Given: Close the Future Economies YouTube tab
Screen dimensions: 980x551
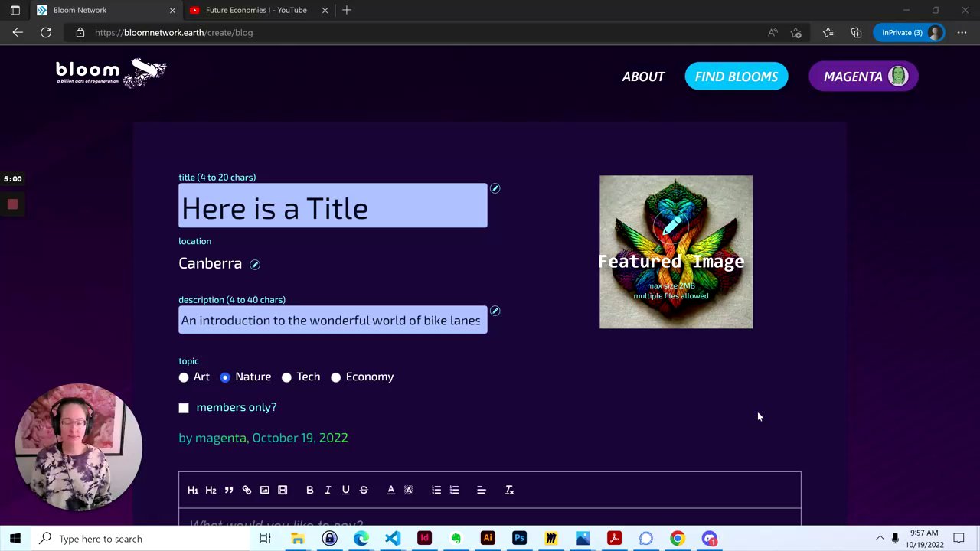Looking at the screenshot, I should [x=325, y=10].
